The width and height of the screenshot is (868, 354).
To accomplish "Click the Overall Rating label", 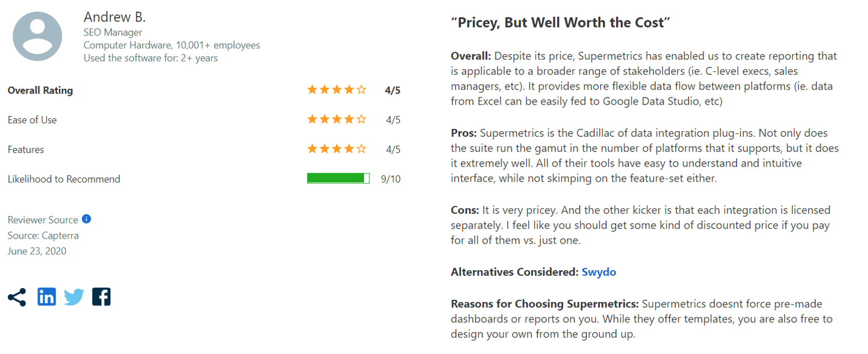I will tap(40, 90).
